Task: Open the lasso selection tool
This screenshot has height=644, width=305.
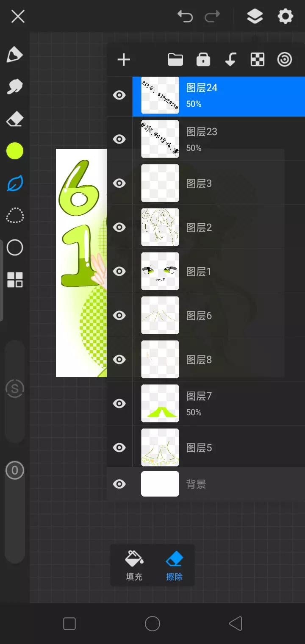Action: tap(15, 216)
